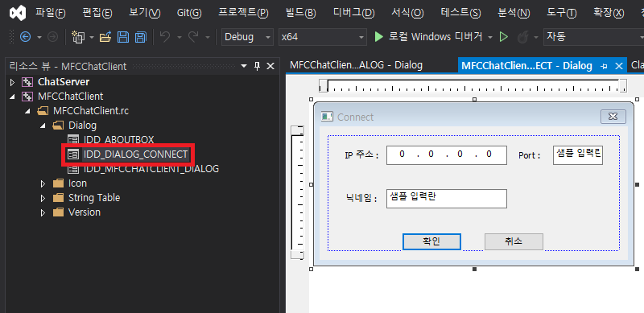This screenshot has width=644, height=313.
Task: Pin the MFCChatClien...ECT - Dialog tab
Action: point(605,66)
